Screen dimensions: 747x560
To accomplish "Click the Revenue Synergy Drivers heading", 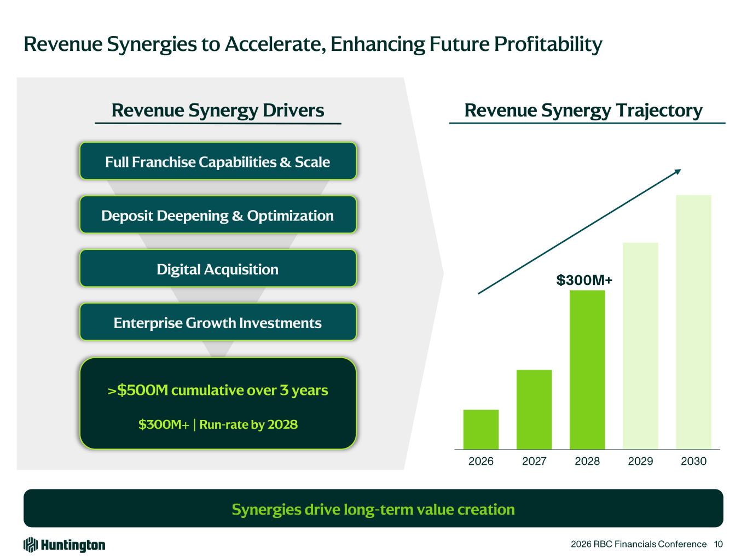I will [x=218, y=110].
